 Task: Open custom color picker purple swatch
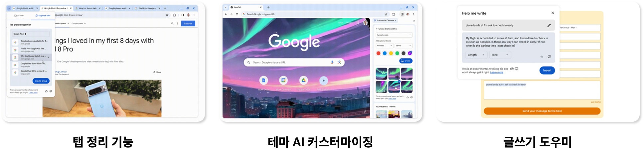(410, 53)
